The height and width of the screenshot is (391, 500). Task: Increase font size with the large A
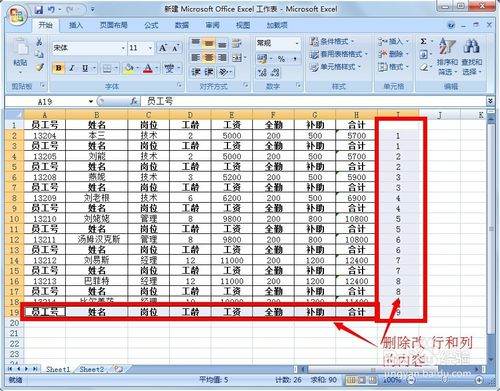point(163,48)
